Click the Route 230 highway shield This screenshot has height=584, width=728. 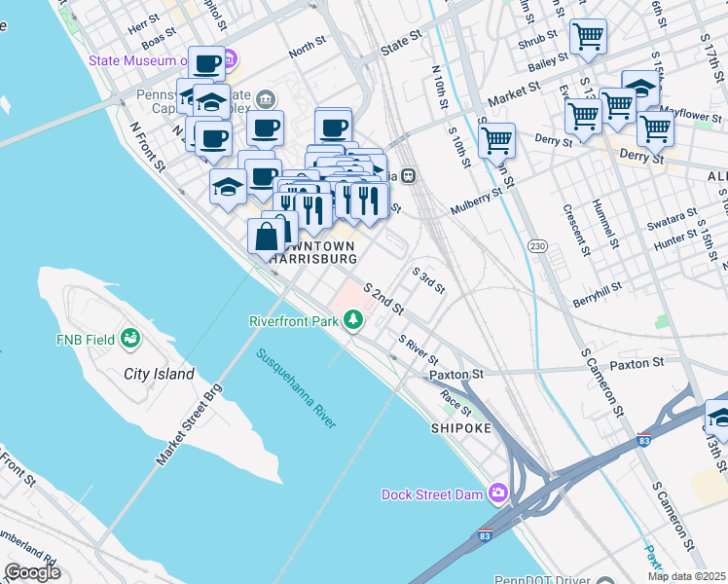point(537,246)
